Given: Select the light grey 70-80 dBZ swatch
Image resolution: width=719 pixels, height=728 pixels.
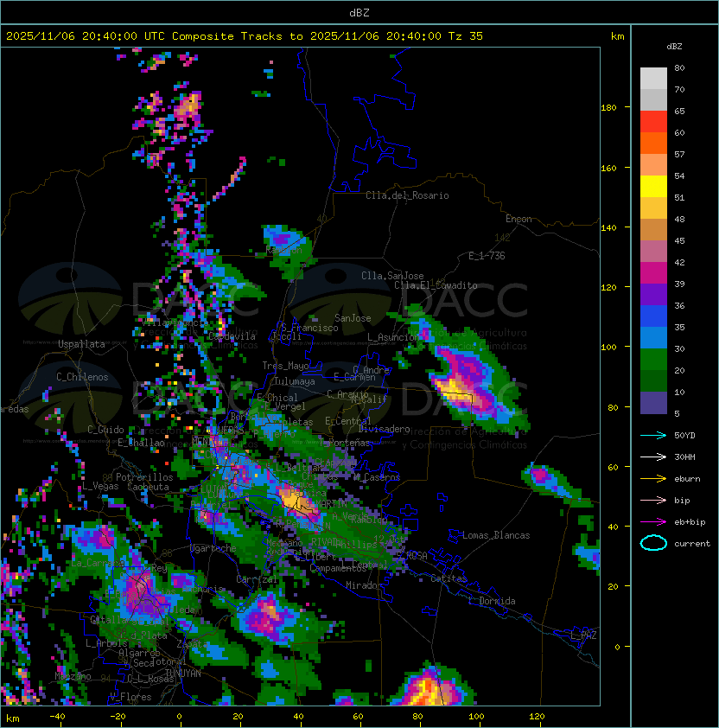Looking at the screenshot, I should (653, 78).
